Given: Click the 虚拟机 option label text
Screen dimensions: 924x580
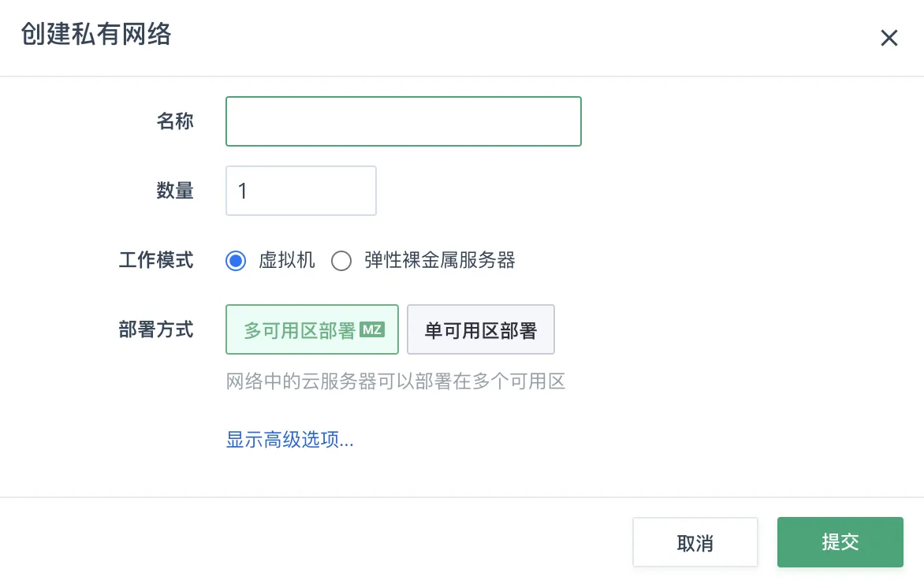Looking at the screenshot, I should [287, 261].
